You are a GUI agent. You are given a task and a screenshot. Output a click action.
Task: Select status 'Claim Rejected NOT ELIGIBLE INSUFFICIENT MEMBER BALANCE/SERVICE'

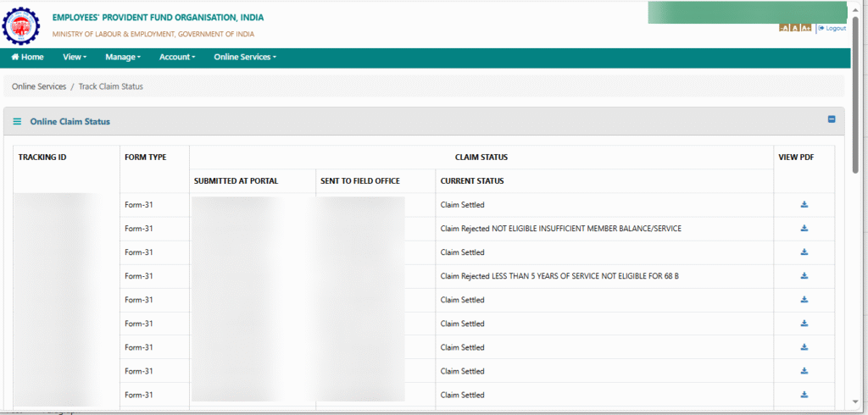click(561, 229)
